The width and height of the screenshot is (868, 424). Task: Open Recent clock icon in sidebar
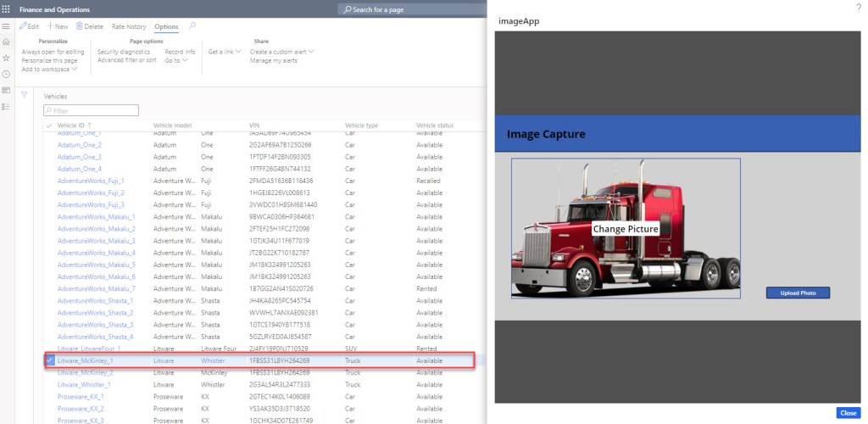[x=7, y=74]
